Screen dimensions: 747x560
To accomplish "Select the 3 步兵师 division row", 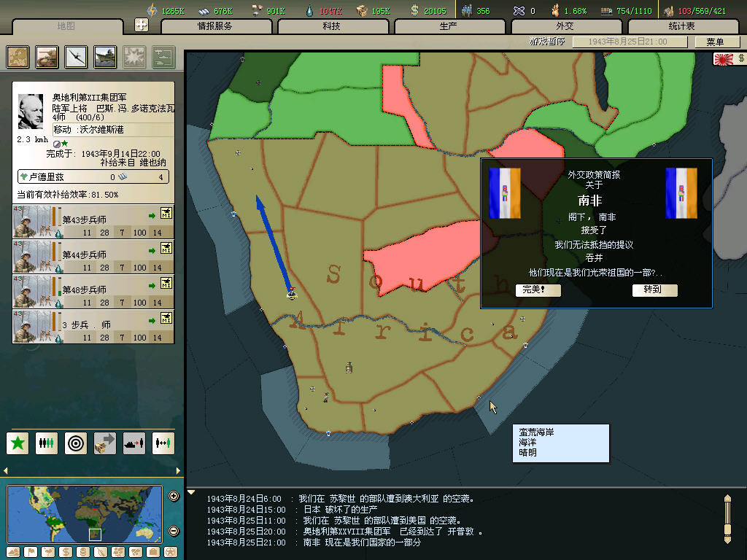I will [93, 326].
